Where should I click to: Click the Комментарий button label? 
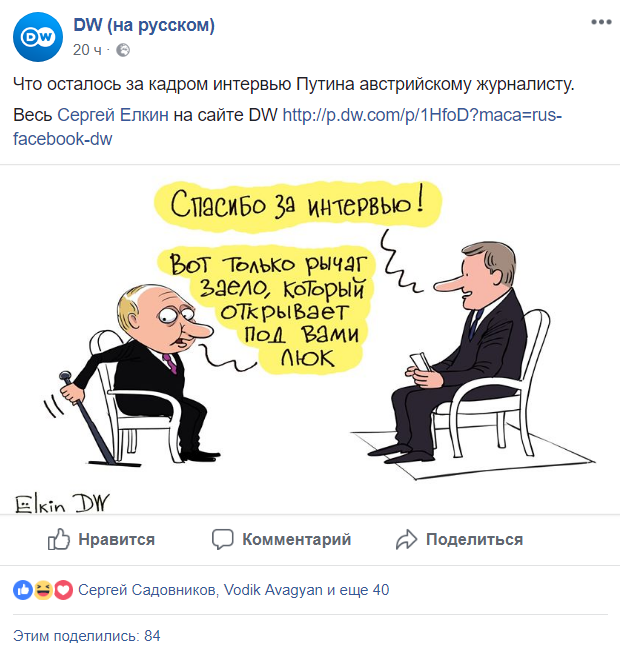tap(297, 540)
